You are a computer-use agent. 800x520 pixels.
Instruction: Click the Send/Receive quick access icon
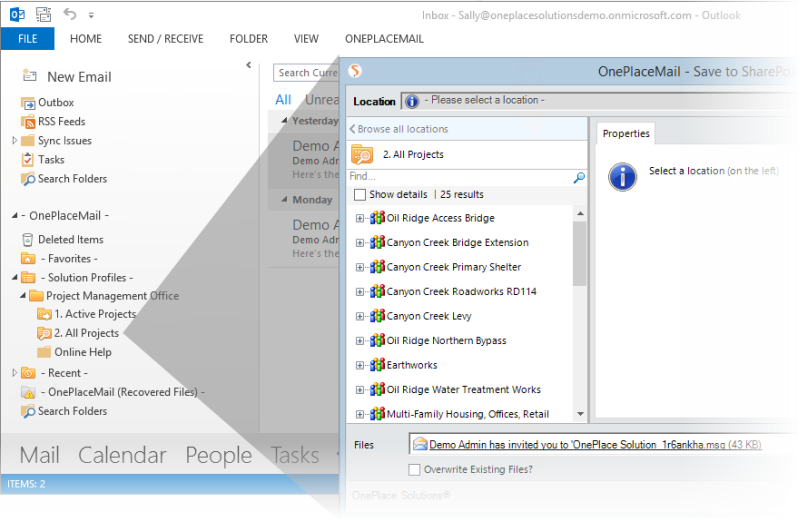click(x=43, y=14)
